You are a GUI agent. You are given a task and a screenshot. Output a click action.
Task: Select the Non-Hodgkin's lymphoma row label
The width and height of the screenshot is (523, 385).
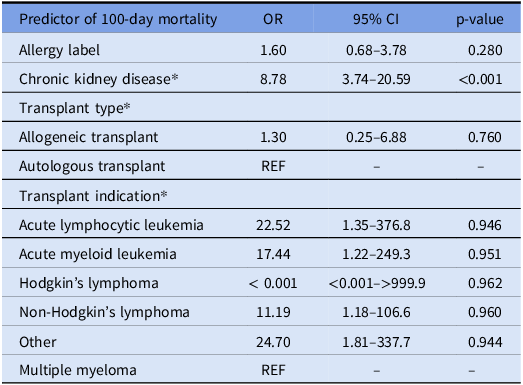[104, 312]
